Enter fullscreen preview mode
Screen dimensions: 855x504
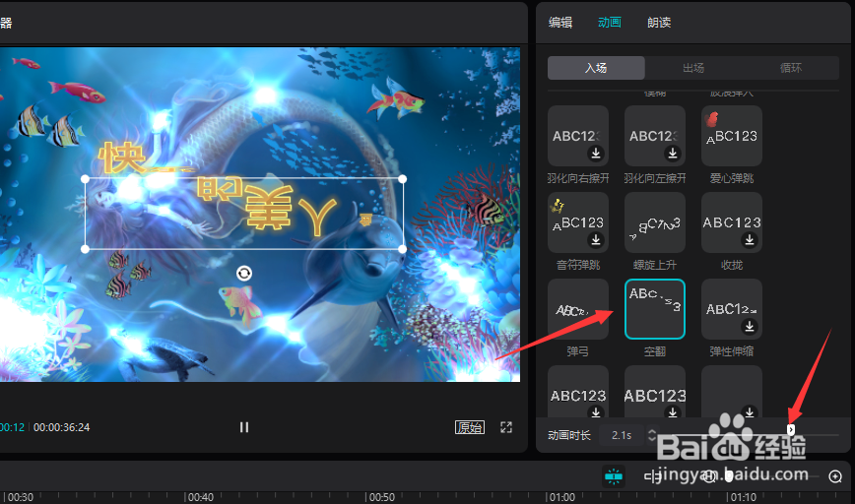point(506,427)
